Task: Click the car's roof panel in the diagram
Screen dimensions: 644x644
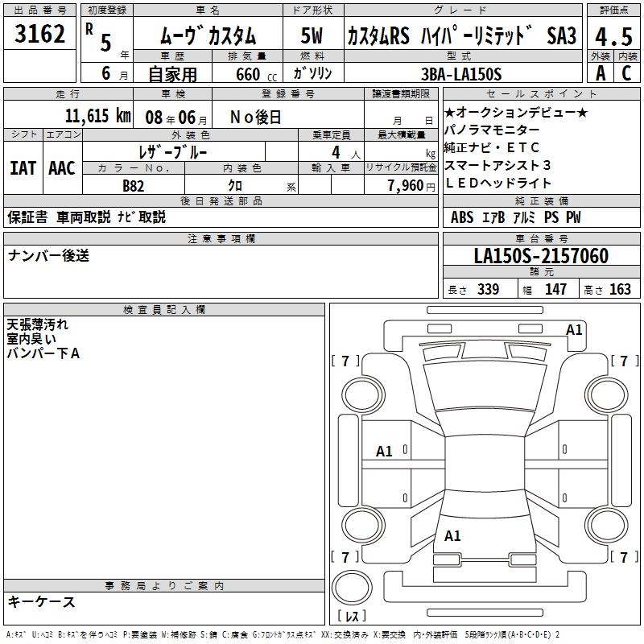Action: [485, 464]
